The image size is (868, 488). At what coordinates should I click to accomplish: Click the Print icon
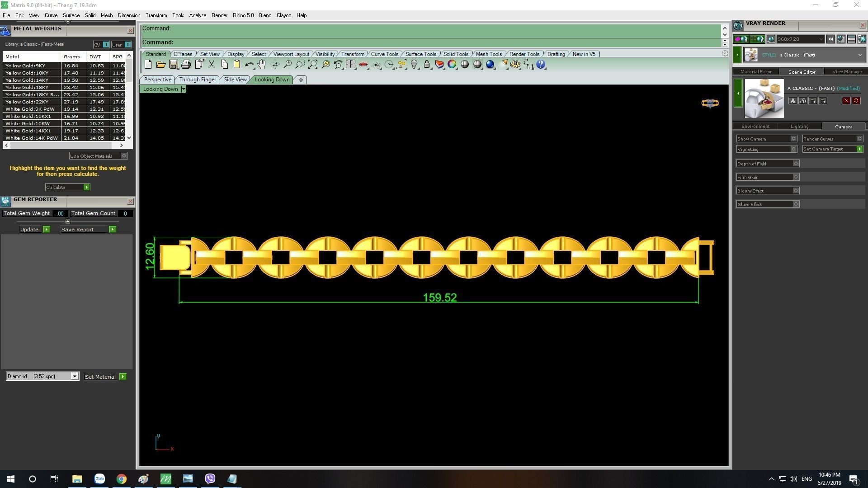(x=186, y=65)
